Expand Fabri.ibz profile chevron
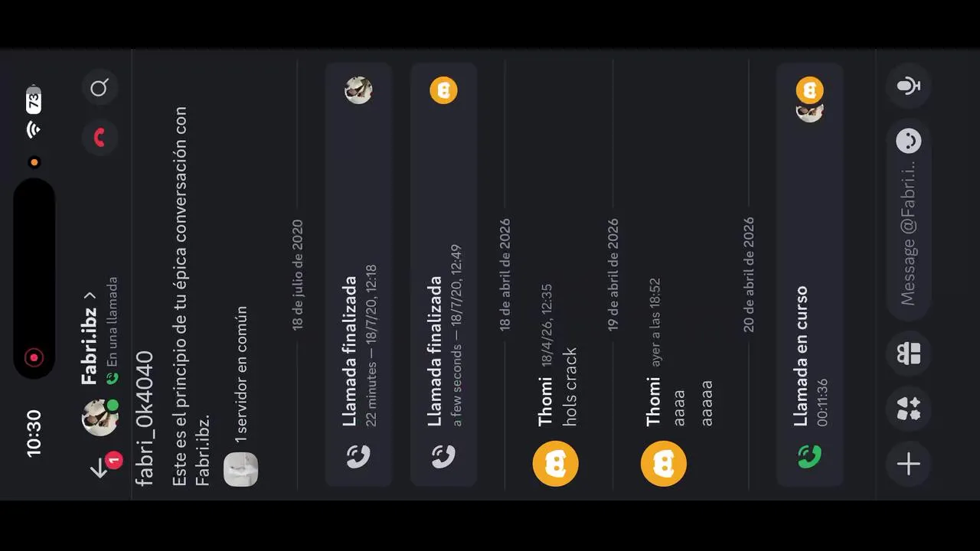The height and width of the screenshot is (551, 980). [90, 295]
